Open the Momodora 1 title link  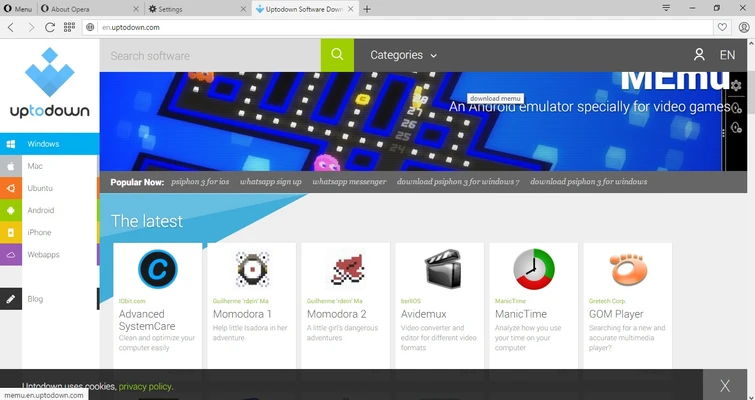click(x=242, y=314)
